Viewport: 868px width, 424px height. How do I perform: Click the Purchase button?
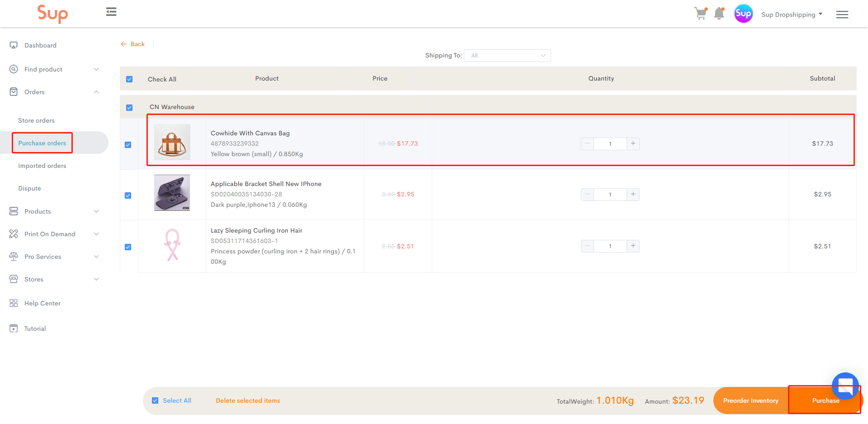tap(826, 400)
